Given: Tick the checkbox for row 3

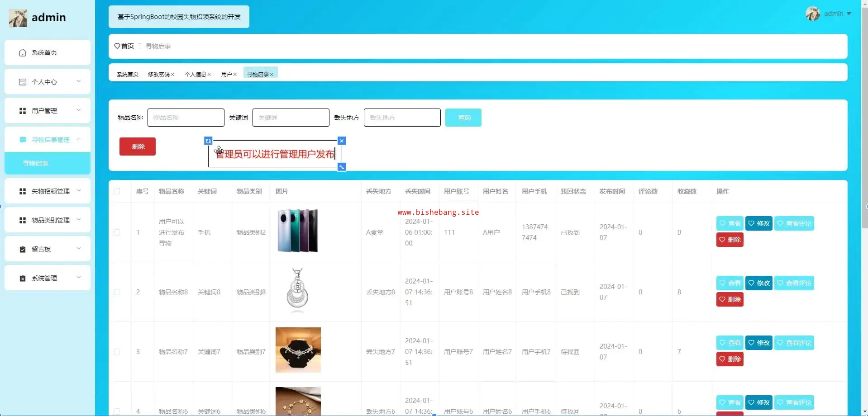Looking at the screenshot, I should click(x=117, y=352).
